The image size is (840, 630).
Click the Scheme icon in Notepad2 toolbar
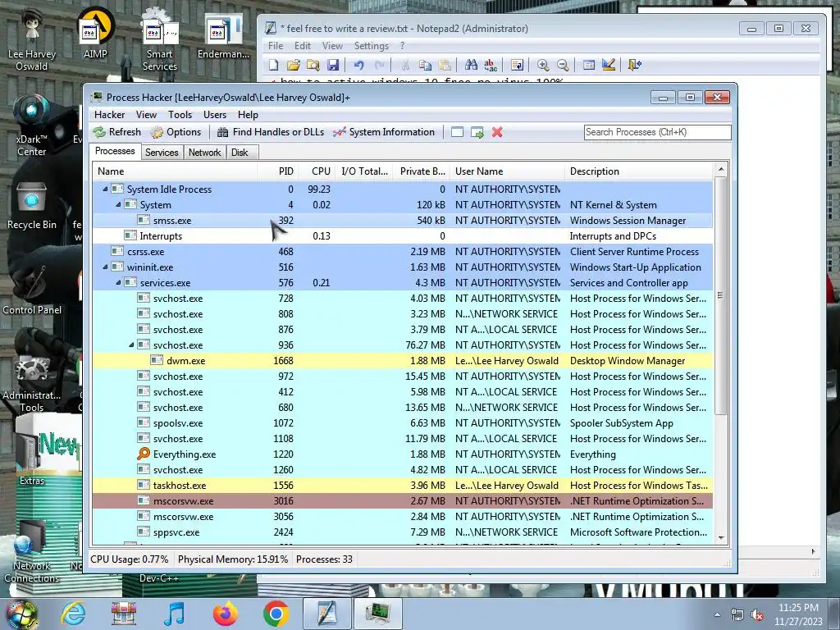point(589,65)
